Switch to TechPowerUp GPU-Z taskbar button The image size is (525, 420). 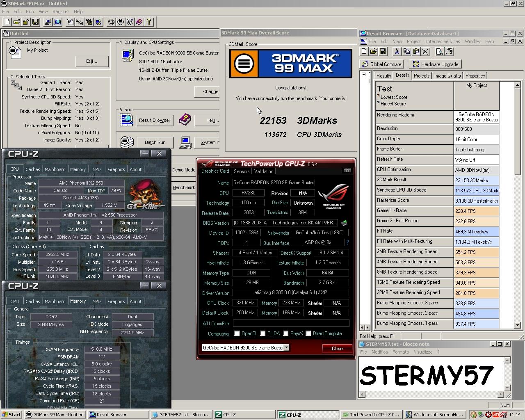click(371, 415)
